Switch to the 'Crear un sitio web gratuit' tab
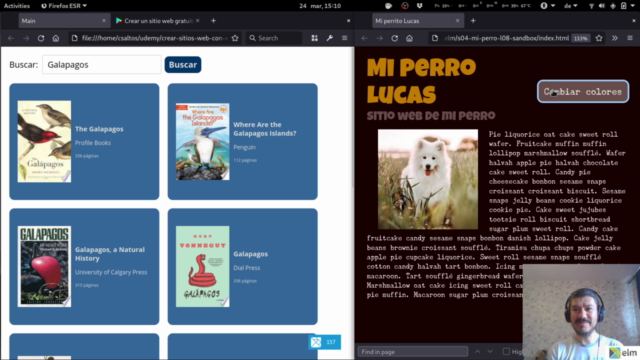The height and width of the screenshot is (360, 640). point(158,20)
